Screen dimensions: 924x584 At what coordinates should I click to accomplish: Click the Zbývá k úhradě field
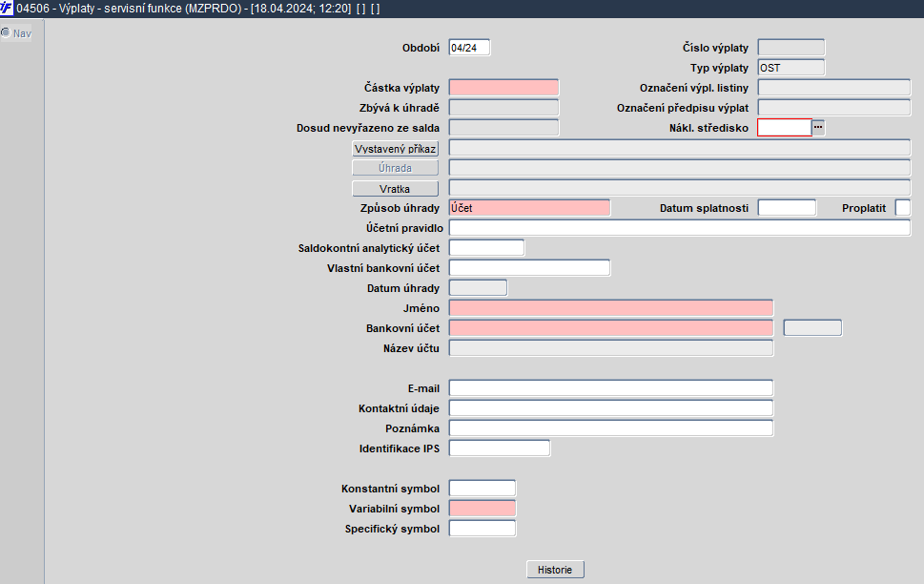point(503,108)
